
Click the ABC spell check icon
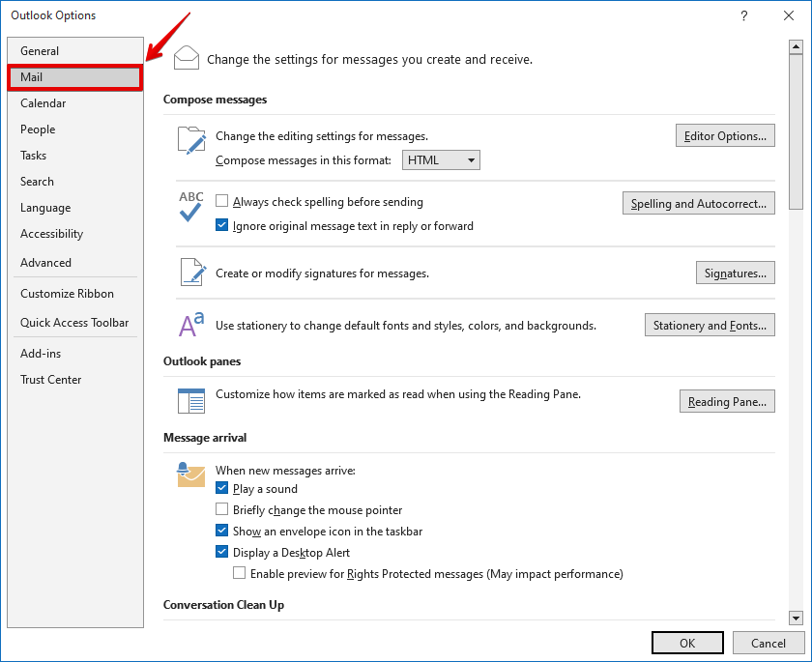[x=191, y=206]
